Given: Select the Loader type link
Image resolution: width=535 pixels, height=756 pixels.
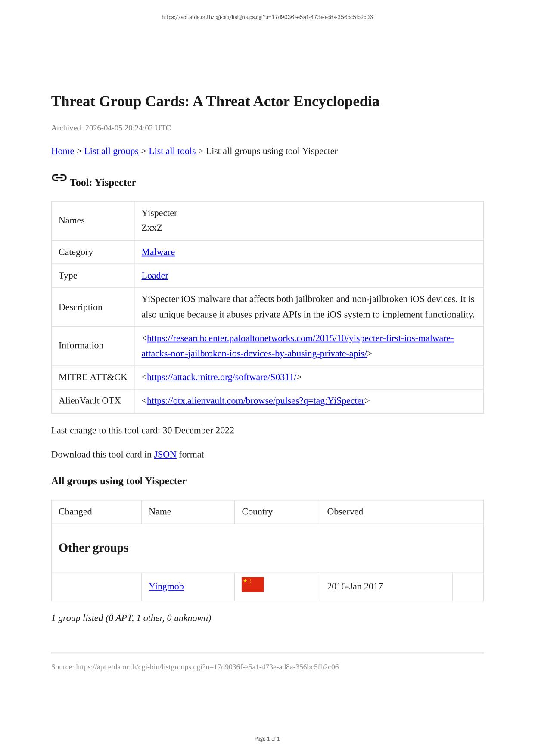Looking at the screenshot, I should tap(155, 276).
